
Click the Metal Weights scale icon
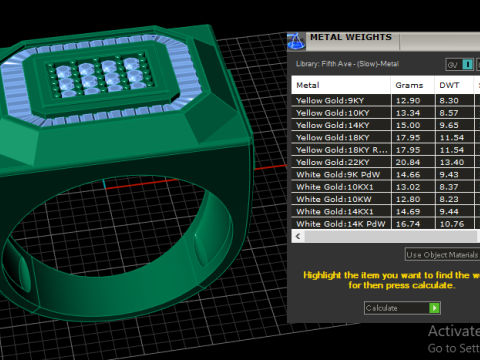[296, 41]
